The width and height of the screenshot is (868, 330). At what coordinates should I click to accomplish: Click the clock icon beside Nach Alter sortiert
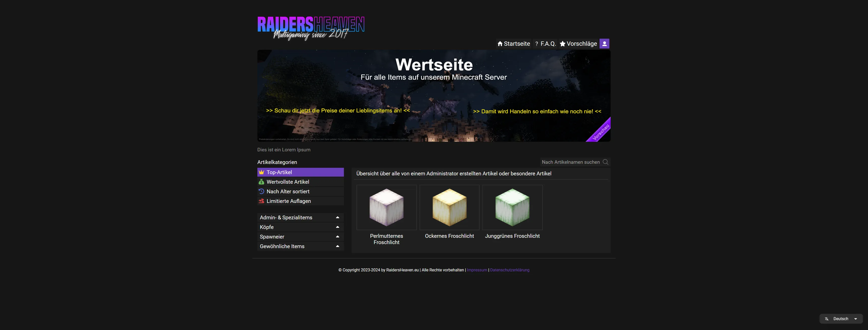coord(261,191)
